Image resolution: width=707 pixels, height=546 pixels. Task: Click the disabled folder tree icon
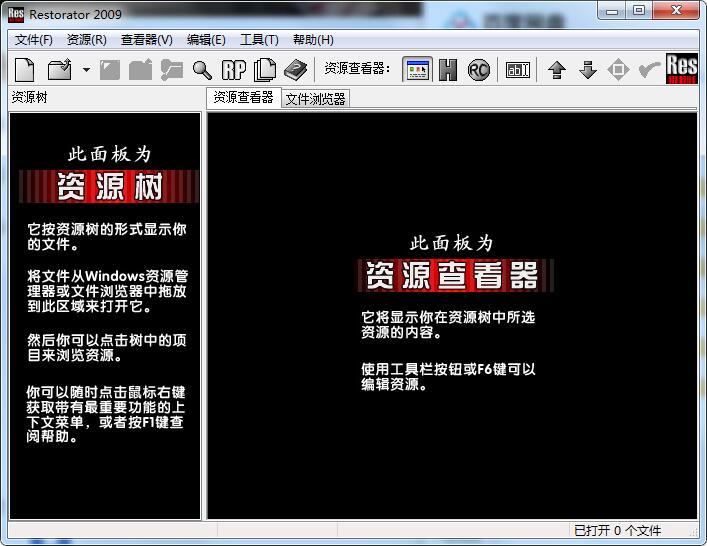coord(172,70)
